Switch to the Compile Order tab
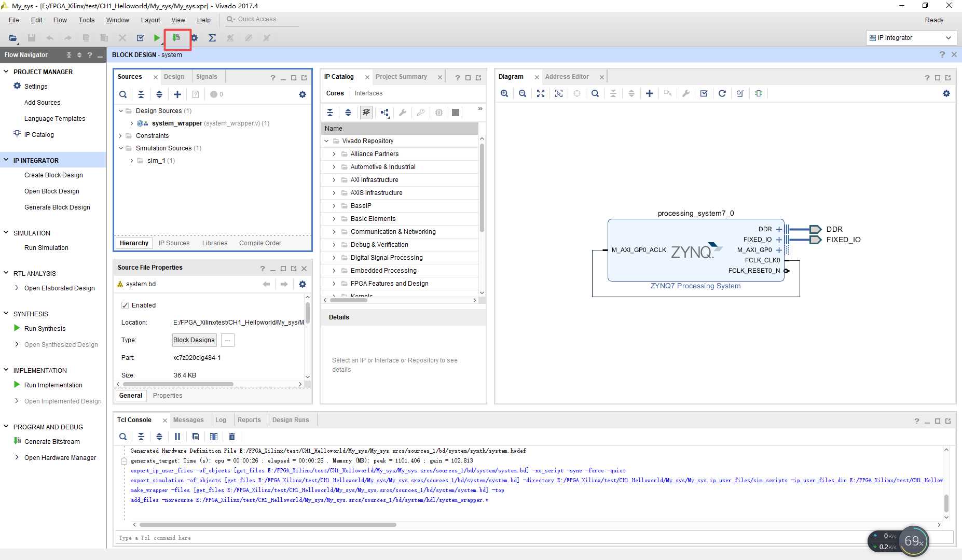This screenshot has width=962, height=560. [260, 243]
